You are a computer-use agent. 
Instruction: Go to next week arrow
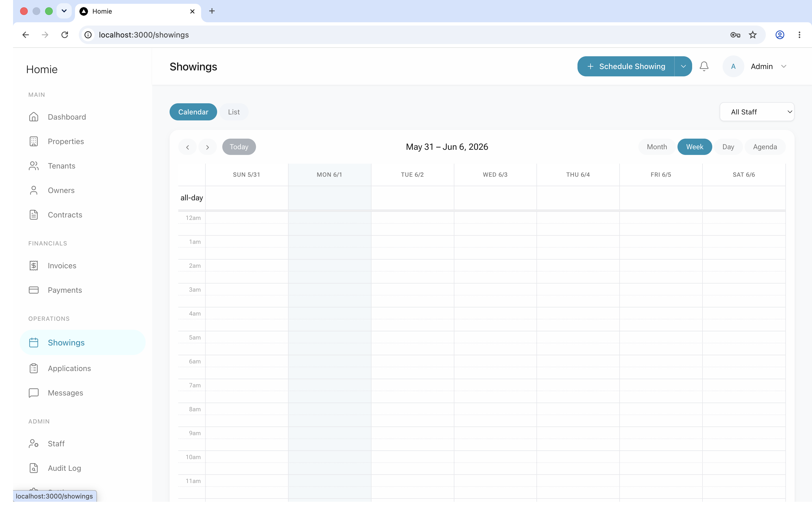pyautogui.click(x=207, y=147)
